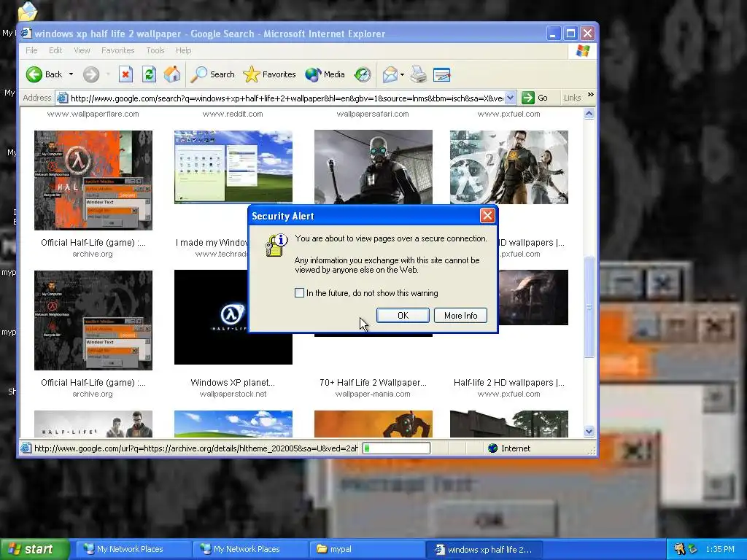The width and height of the screenshot is (747, 560).
Task: Click the page loading progress bar
Action: (x=396, y=448)
